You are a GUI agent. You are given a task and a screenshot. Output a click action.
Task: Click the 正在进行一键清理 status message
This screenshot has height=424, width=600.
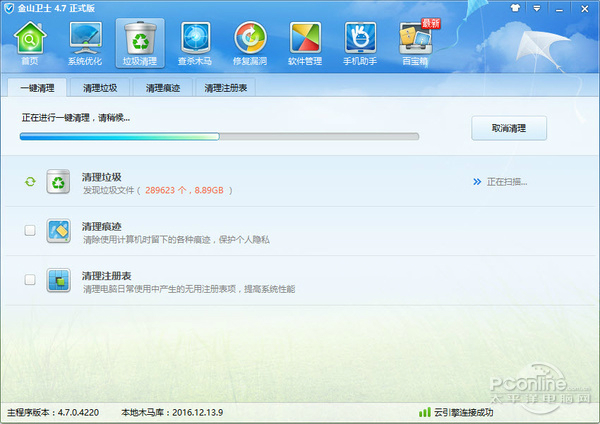(76, 118)
